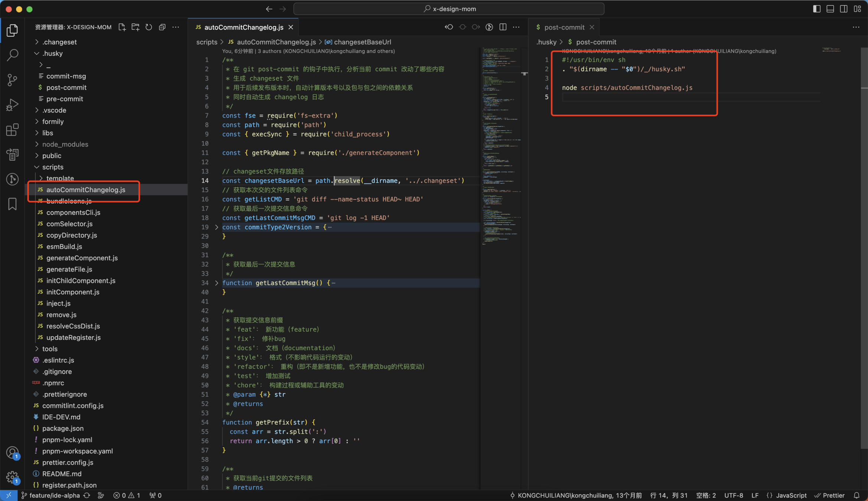Expand the .changeset folder
868x501 pixels.
pyautogui.click(x=59, y=42)
